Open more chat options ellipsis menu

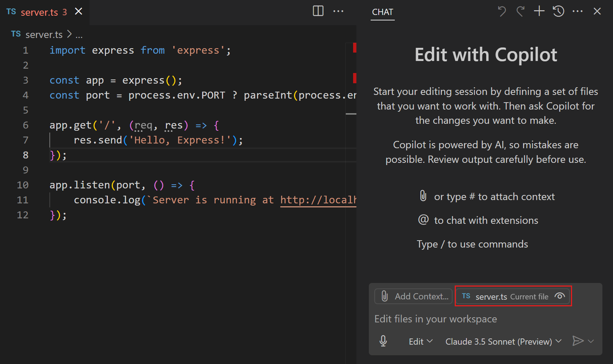(x=578, y=11)
